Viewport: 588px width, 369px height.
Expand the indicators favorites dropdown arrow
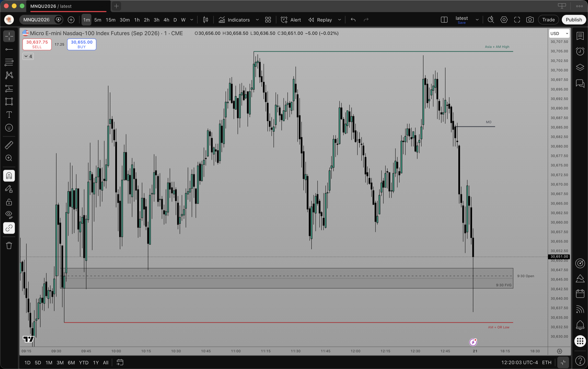tap(257, 20)
